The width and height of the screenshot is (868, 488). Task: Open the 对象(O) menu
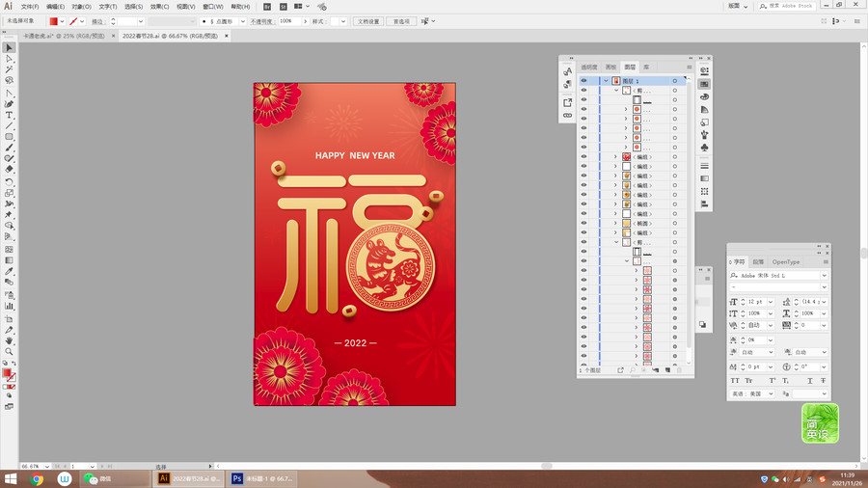pos(81,7)
